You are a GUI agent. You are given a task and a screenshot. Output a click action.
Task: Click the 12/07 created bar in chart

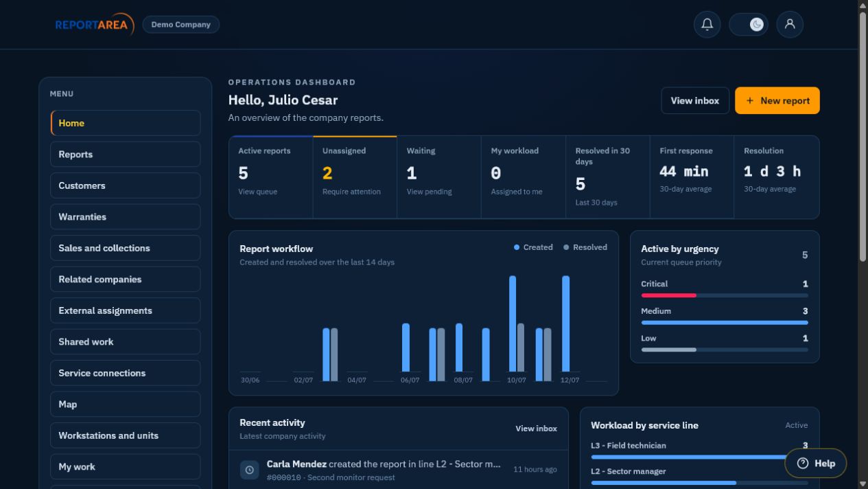(566, 323)
